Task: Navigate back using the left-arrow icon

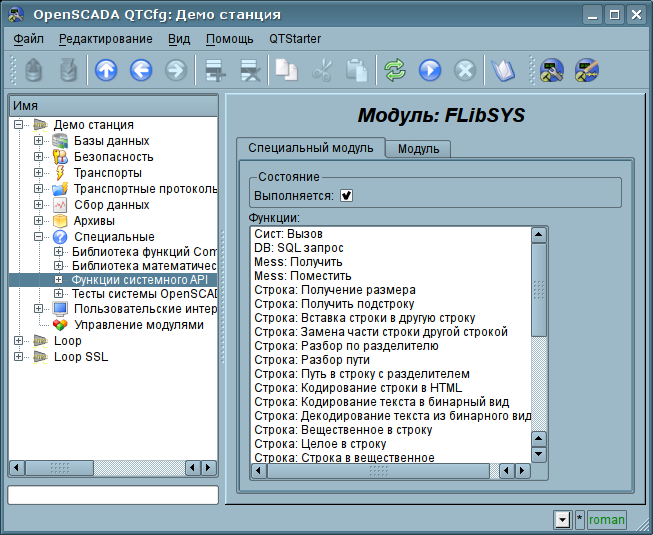Action: (141, 70)
